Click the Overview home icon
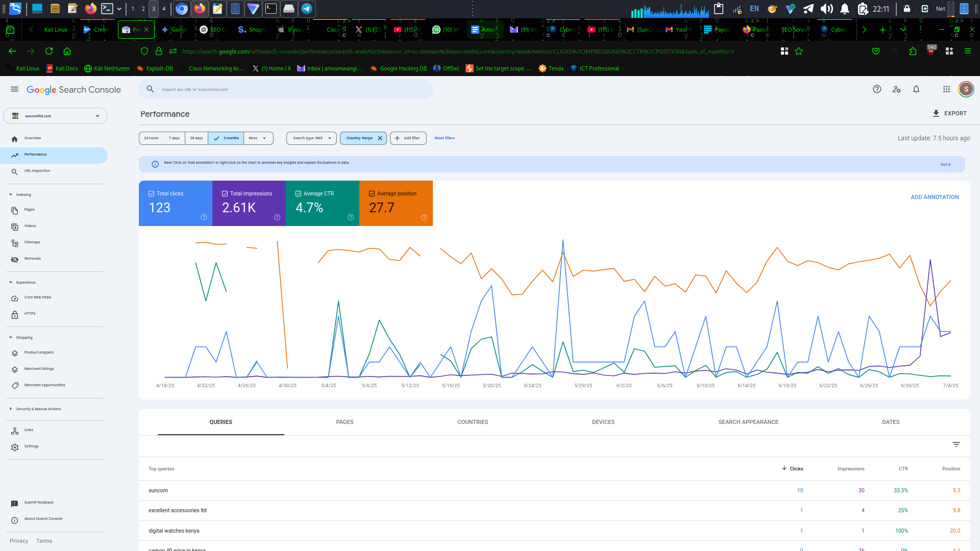 pos(14,139)
